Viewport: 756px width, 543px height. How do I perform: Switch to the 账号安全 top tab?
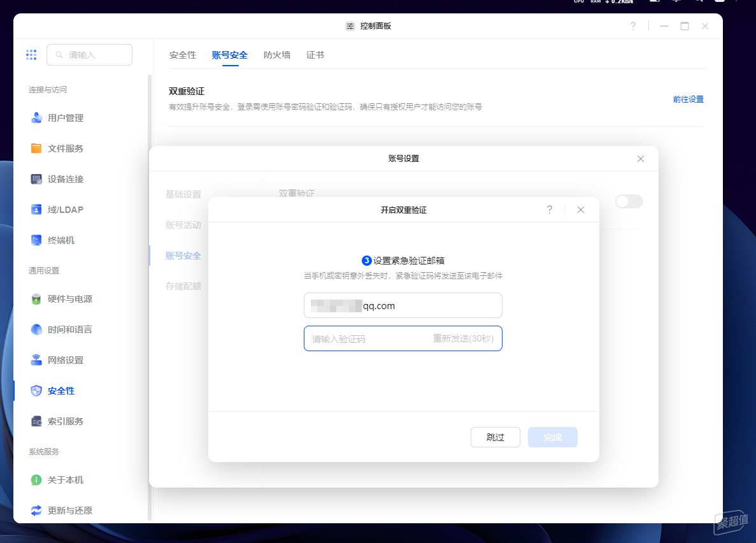point(230,55)
